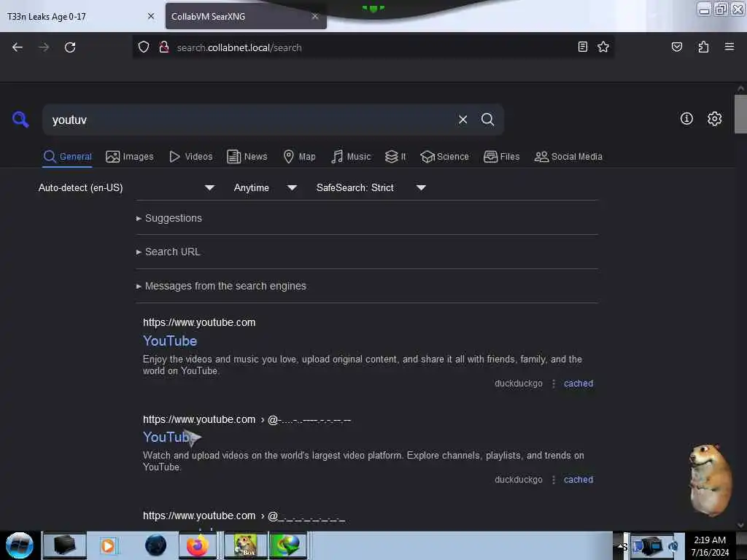Click the page vertical scrollbar thumb

(x=740, y=114)
